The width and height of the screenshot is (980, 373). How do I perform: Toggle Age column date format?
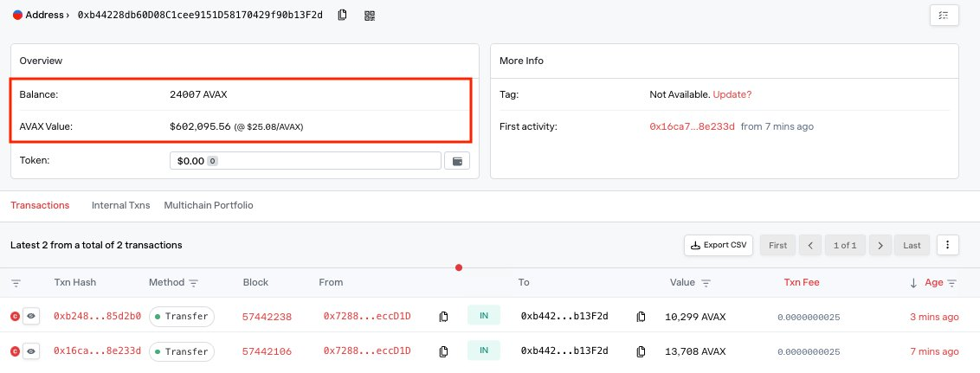pyautogui.click(x=933, y=282)
